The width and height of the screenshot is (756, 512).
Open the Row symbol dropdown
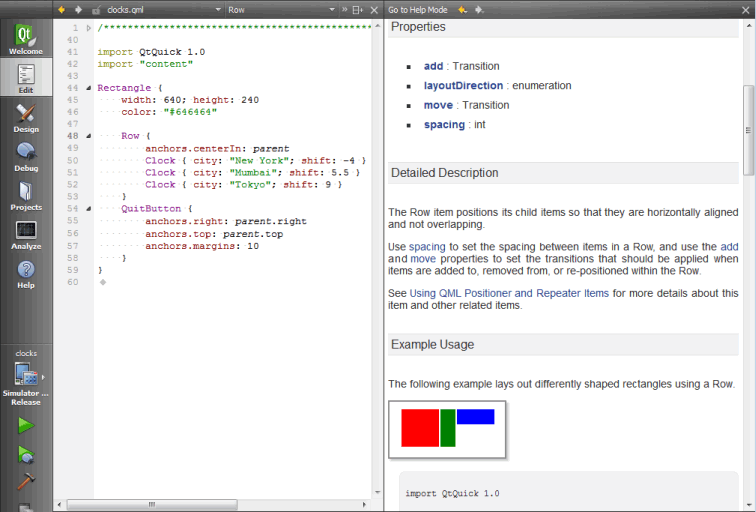(280, 9)
